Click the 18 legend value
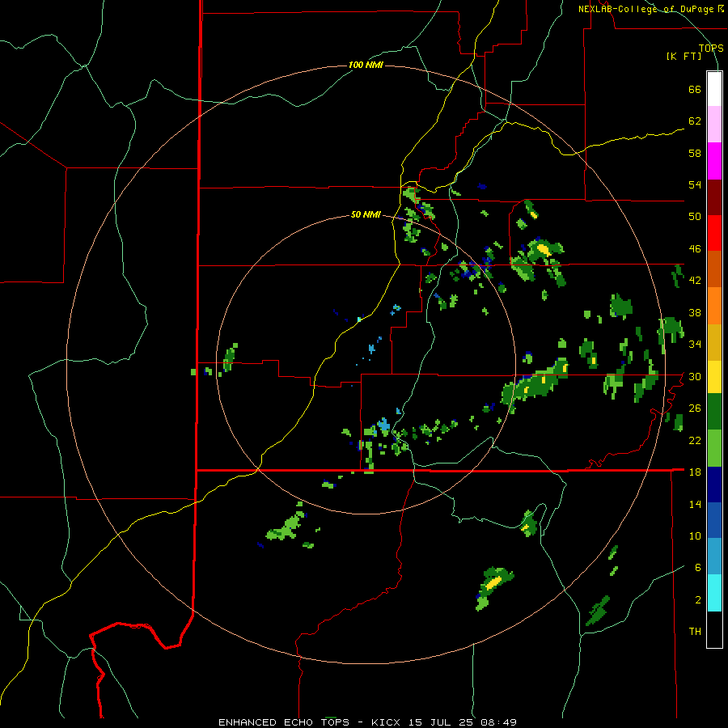This screenshot has width=728, height=728. pos(695,472)
